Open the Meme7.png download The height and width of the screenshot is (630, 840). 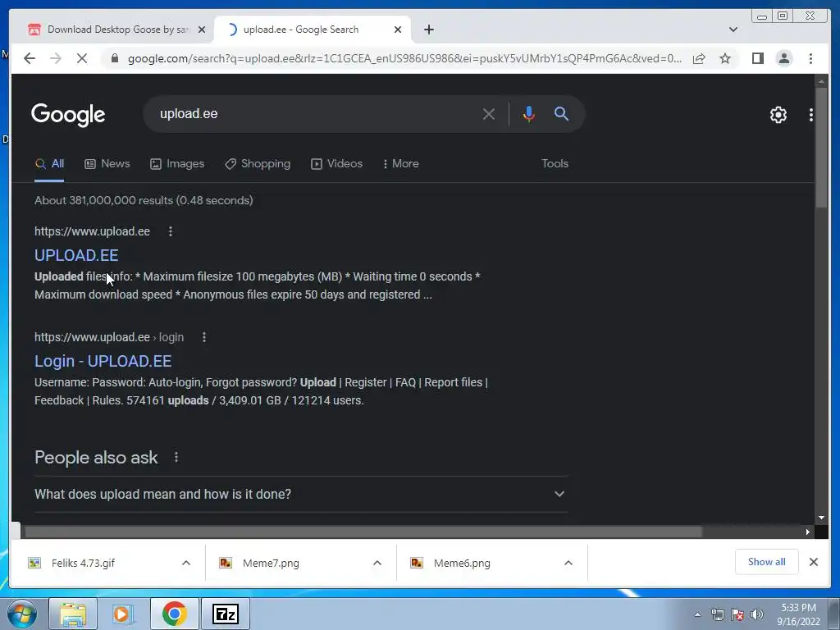[x=271, y=563]
